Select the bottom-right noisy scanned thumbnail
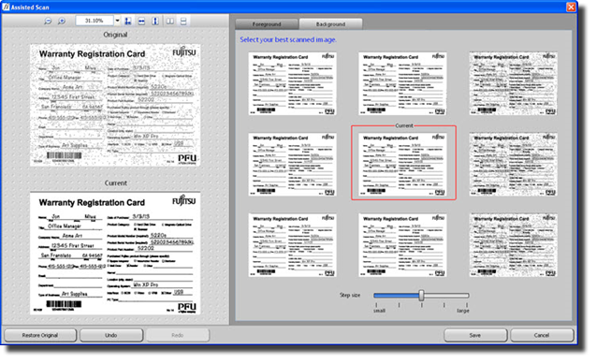The width and height of the screenshot is (597, 364). click(x=513, y=245)
